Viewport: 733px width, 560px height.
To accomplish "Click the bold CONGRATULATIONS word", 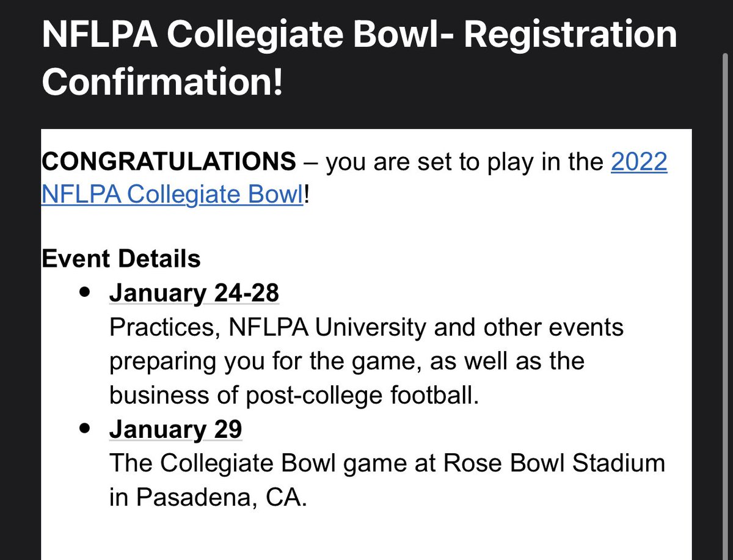I will click(x=168, y=162).
